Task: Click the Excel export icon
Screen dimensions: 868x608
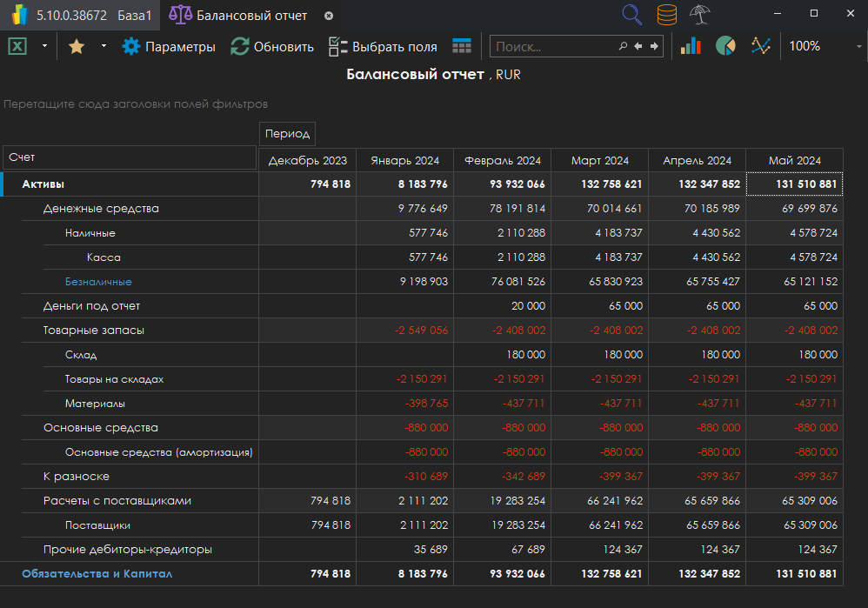Action: [17, 46]
